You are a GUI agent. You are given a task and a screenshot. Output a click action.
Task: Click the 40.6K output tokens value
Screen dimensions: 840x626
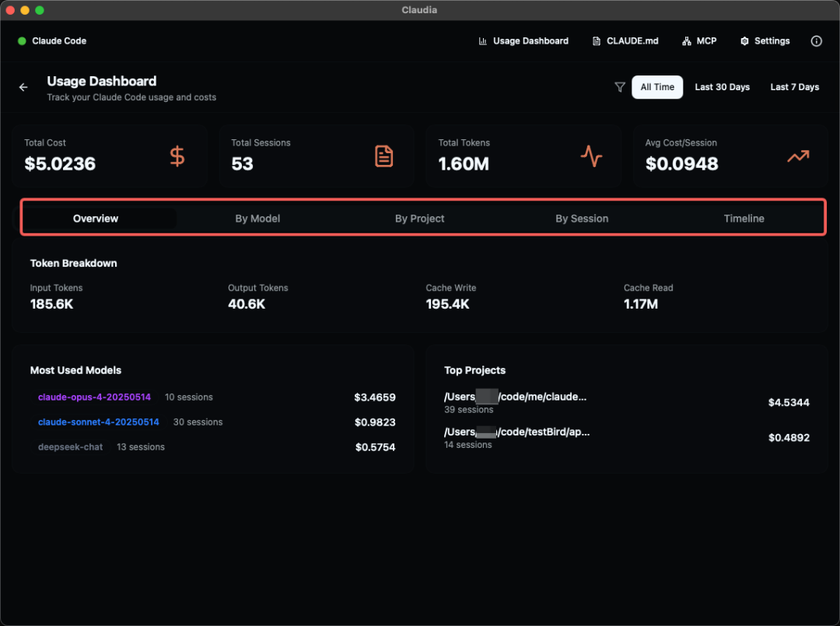(x=247, y=304)
